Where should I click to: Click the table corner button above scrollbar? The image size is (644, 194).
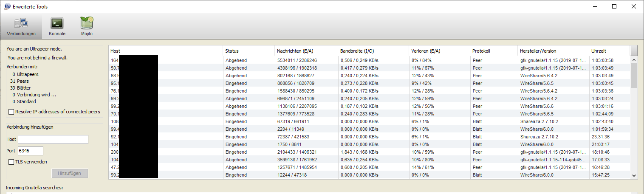tap(634, 51)
